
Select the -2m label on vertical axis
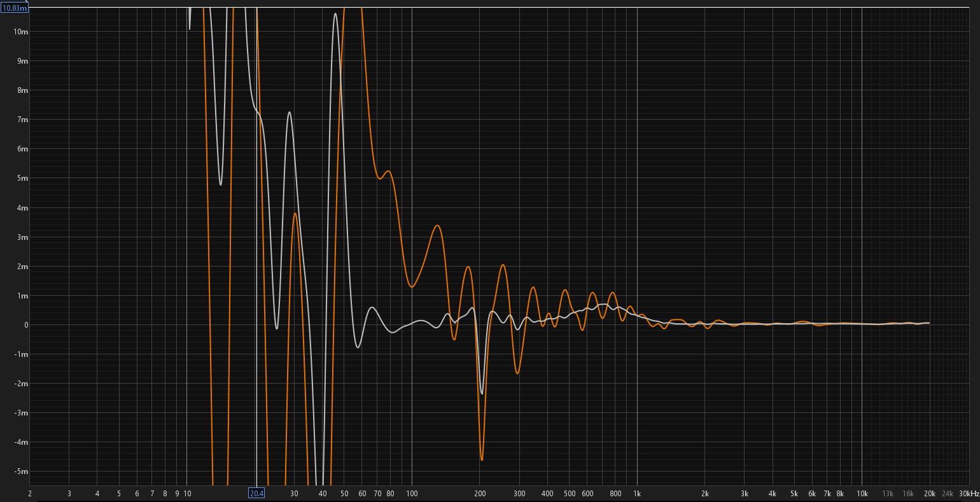tap(21, 384)
